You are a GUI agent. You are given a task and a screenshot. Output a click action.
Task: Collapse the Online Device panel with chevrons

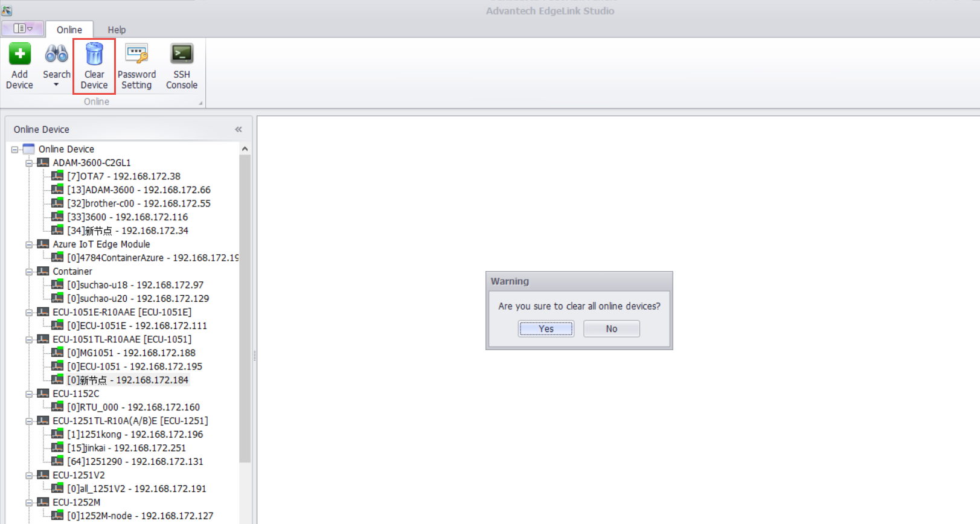tap(239, 129)
